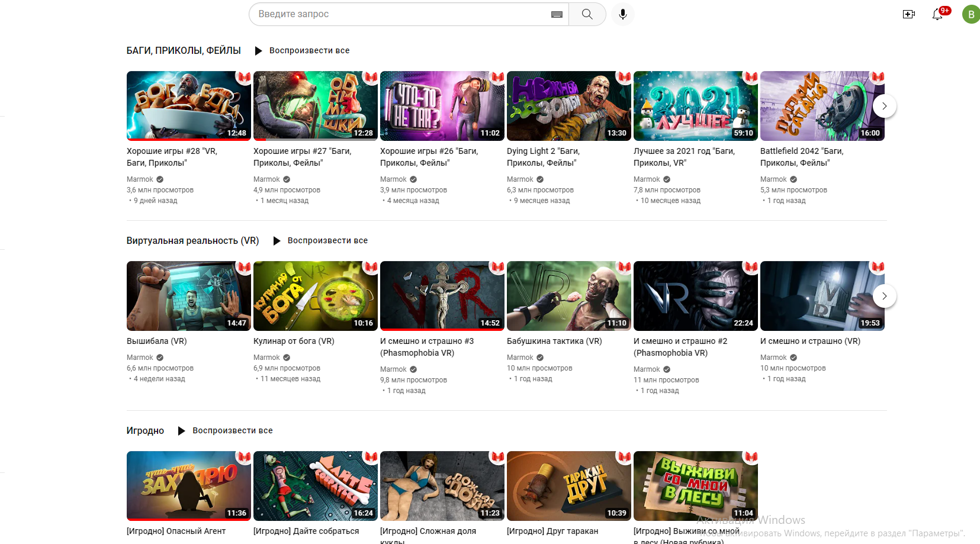The height and width of the screenshot is (544, 980).
Task: Open thumbnail of Хорошие игры #26
Action: tap(442, 106)
